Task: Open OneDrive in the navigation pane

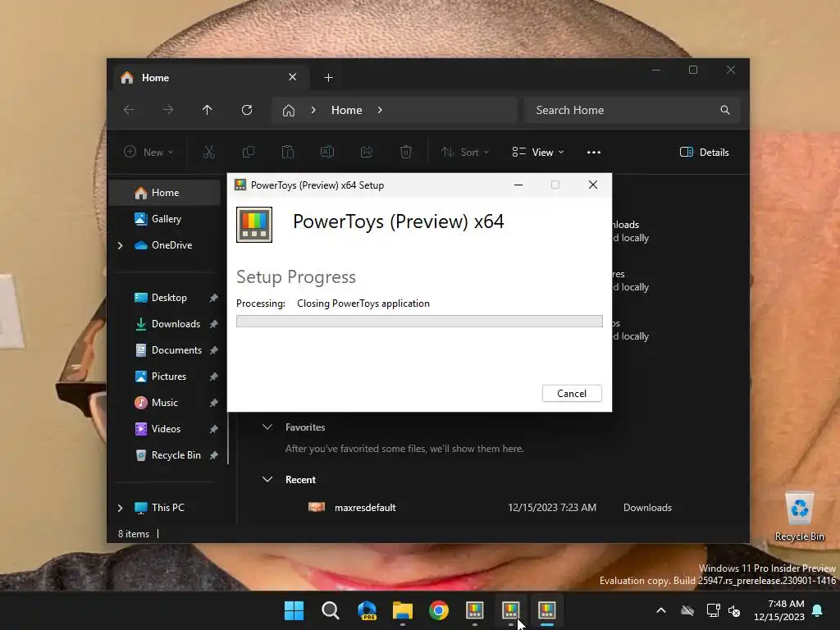Action: [171, 244]
